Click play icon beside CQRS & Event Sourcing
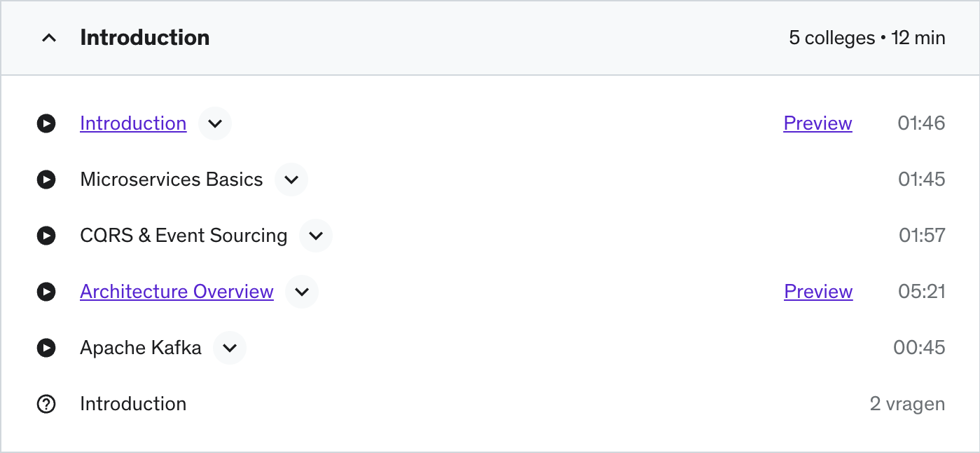The width and height of the screenshot is (980, 453). pyautogui.click(x=46, y=236)
